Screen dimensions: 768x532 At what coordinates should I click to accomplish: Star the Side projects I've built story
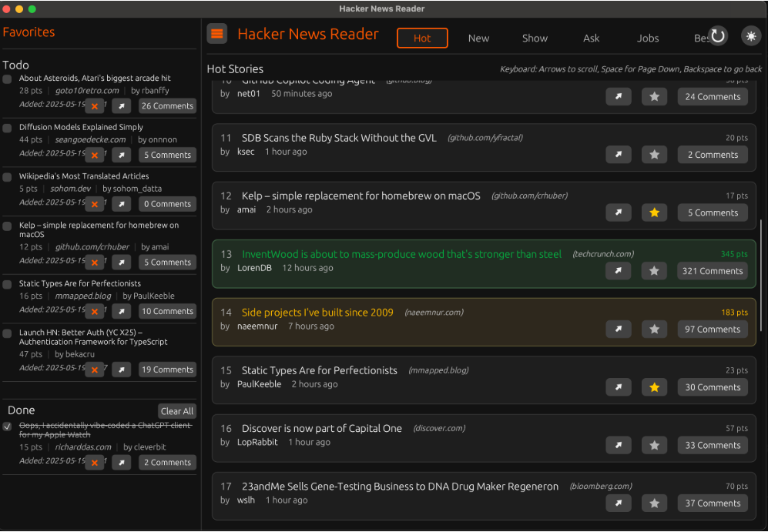click(x=654, y=330)
